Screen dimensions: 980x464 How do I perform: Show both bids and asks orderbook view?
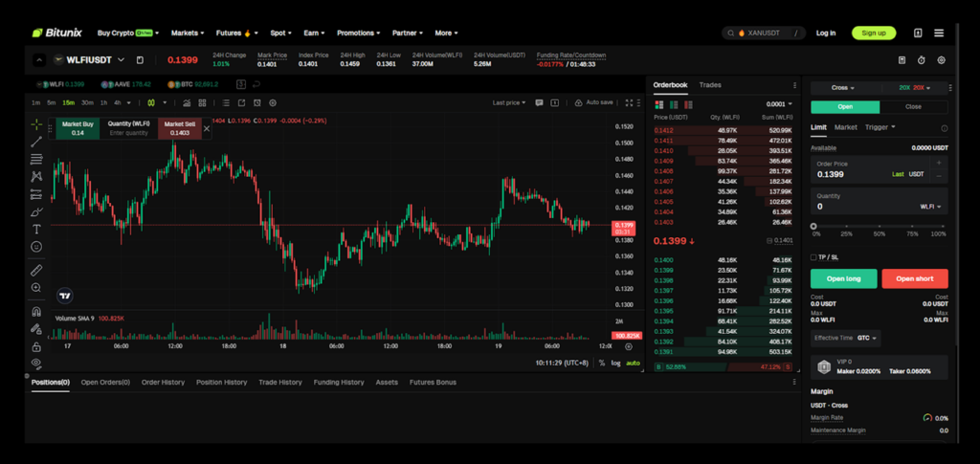(x=658, y=104)
